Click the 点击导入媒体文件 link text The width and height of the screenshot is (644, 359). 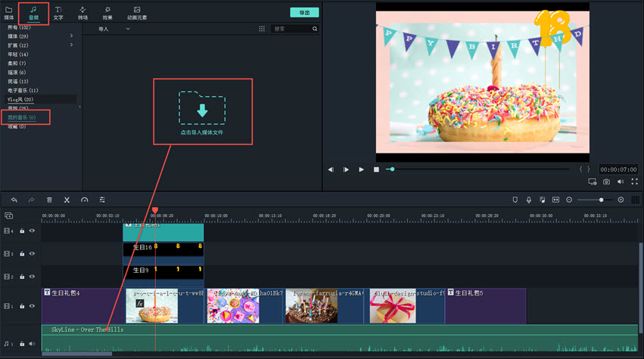(x=201, y=132)
